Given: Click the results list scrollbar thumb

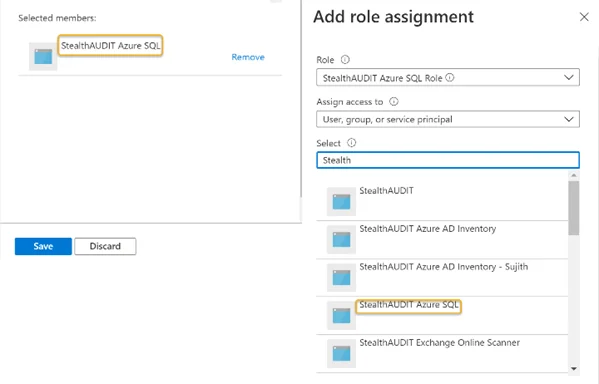Looking at the screenshot, I should click(573, 208).
